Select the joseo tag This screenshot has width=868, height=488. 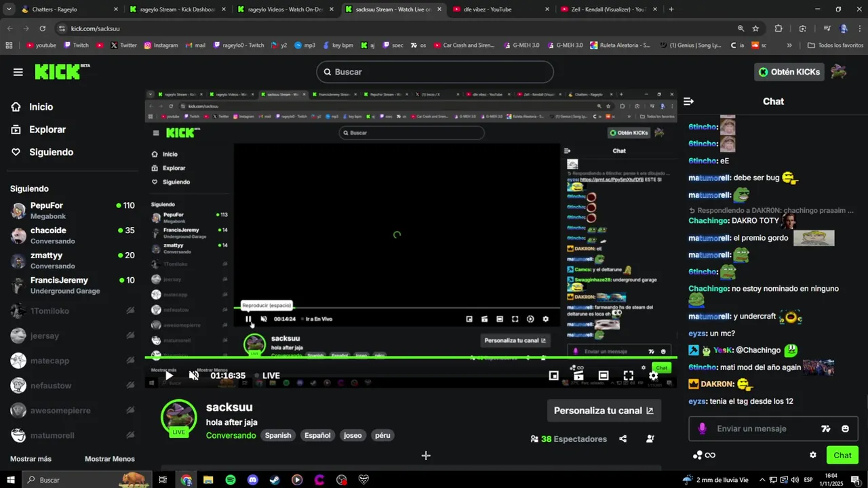[x=353, y=435]
